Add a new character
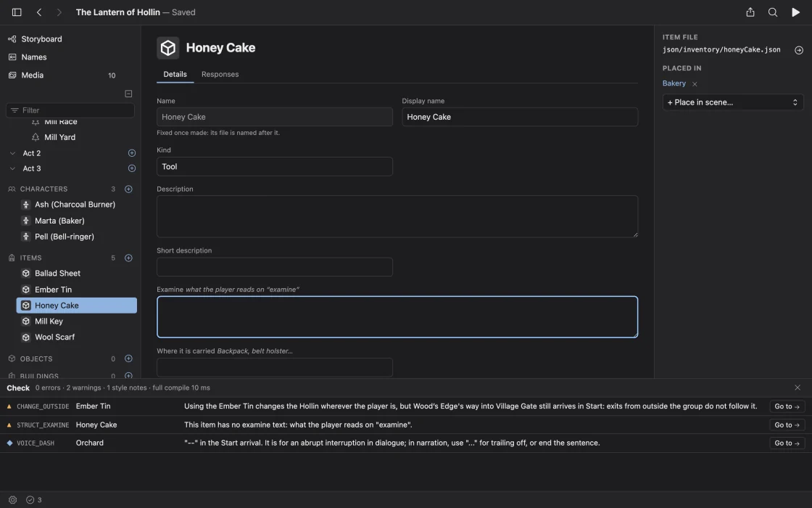812x508 pixels. point(128,189)
